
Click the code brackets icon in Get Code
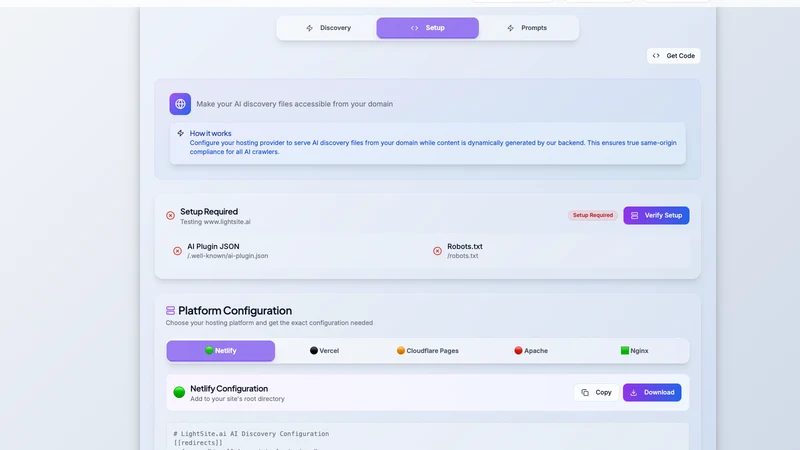(x=656, y=56)
